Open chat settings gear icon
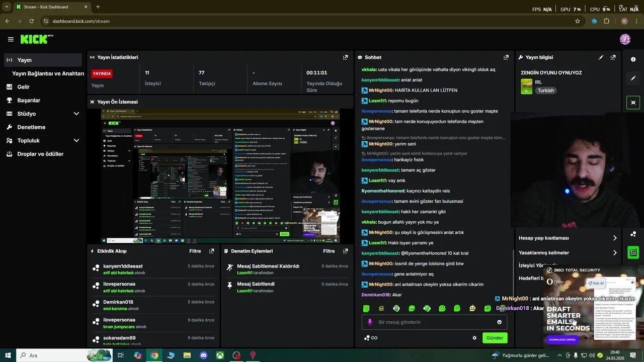This screenshot has height=362, width=644. pos(474,338)
